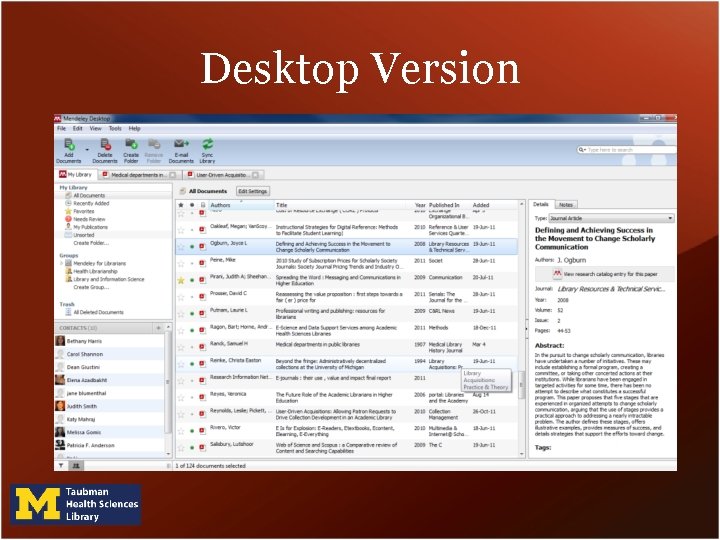
Task: Click Create Folder... link in sidebar
Action: 91,243
